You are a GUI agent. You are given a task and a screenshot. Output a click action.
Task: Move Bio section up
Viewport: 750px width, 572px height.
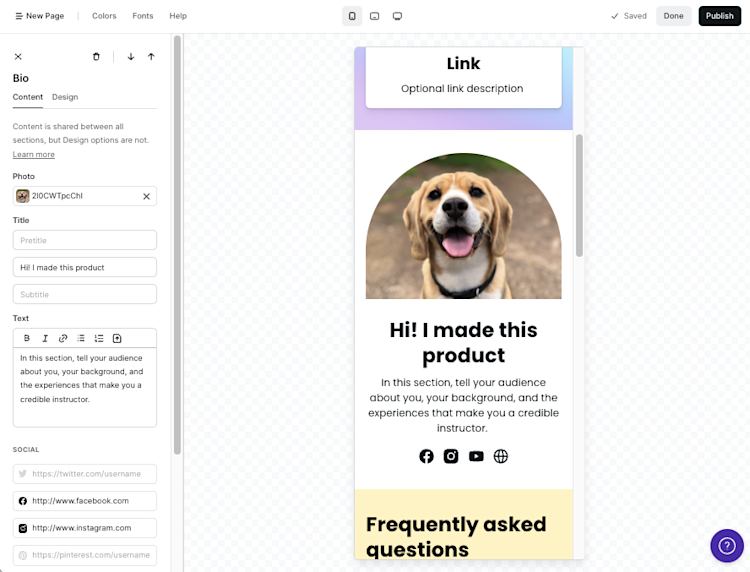pos(151,56)
